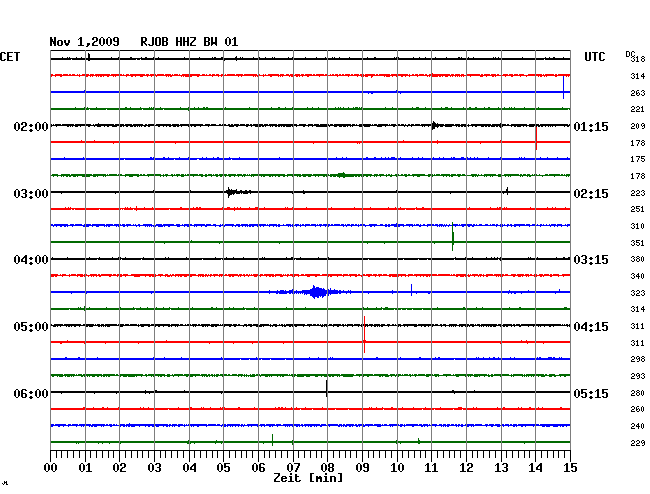The image size is (650, 494).
Task: Click the date label 'Nov 1,2009'
Action: coord(84,42)
